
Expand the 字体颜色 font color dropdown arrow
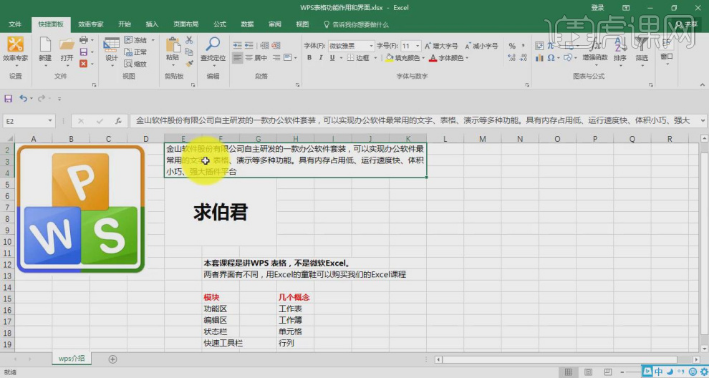[467, 58]
